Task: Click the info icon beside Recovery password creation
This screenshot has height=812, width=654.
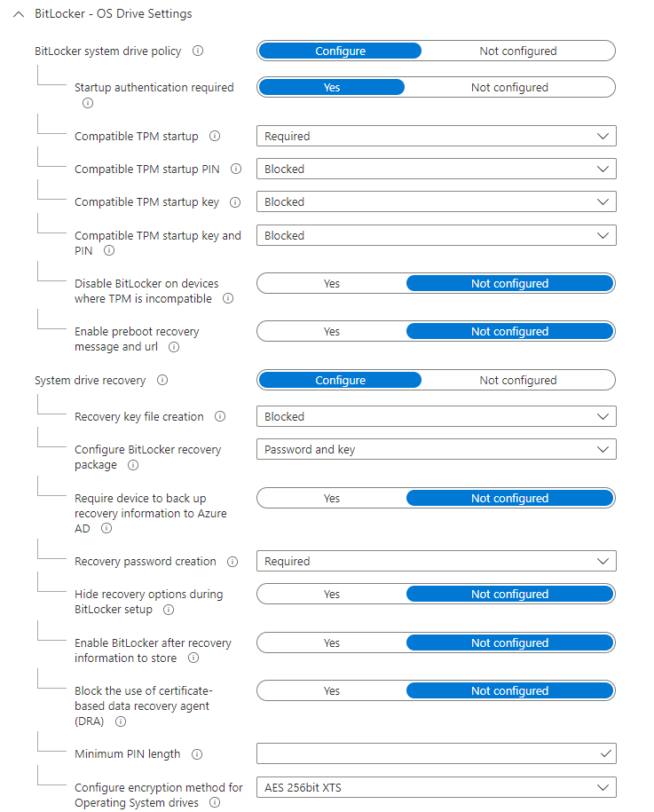Action: click(232, 561)
